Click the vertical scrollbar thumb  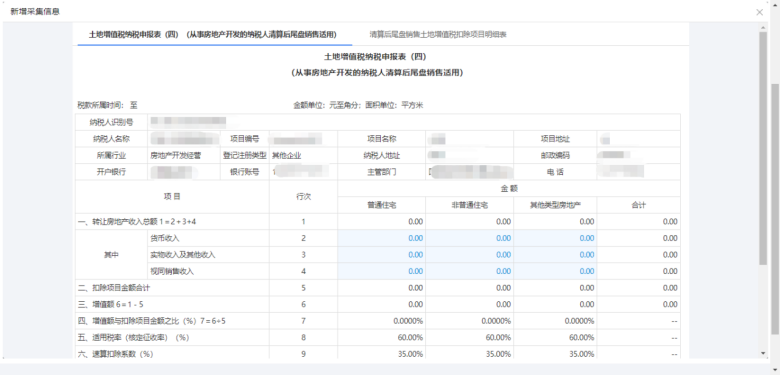coord(764,147)
